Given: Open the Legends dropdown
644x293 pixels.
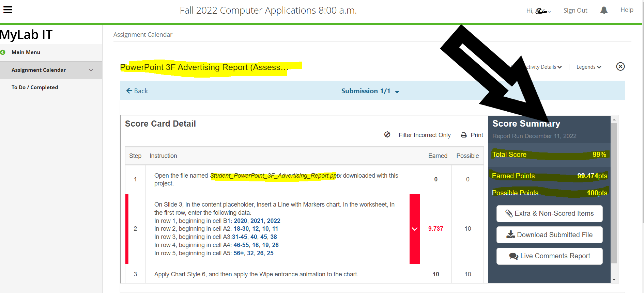Looking at the screenshot, I should point(589,67).
